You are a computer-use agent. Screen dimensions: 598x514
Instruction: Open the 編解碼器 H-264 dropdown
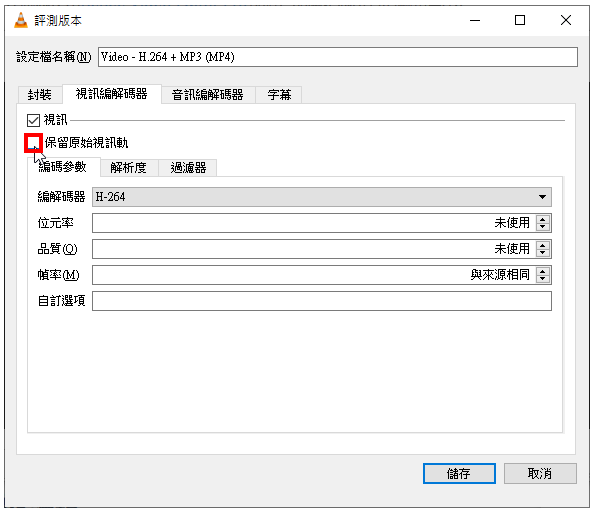click(322, 197)
